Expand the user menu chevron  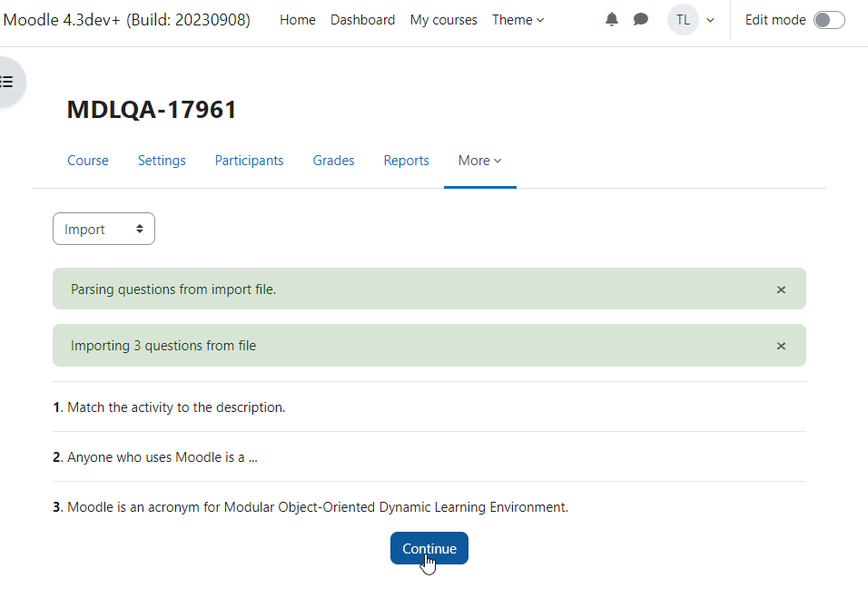(x=710, y=20)
